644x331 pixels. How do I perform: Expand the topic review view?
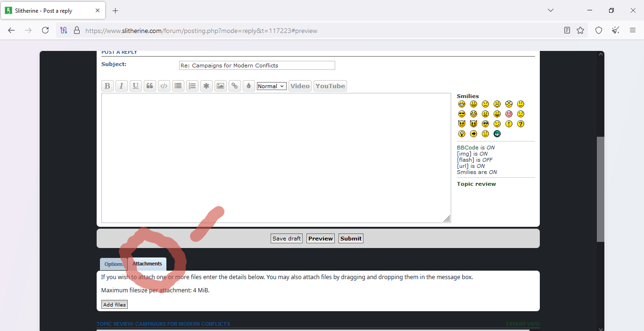(522, 324)
